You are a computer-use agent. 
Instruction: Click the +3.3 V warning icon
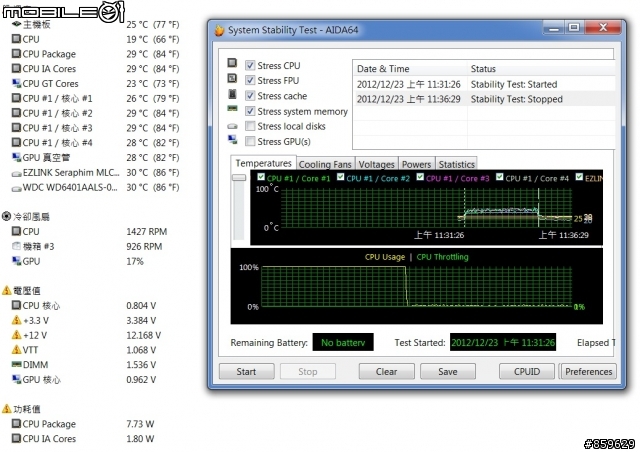(x=16, y=320)
